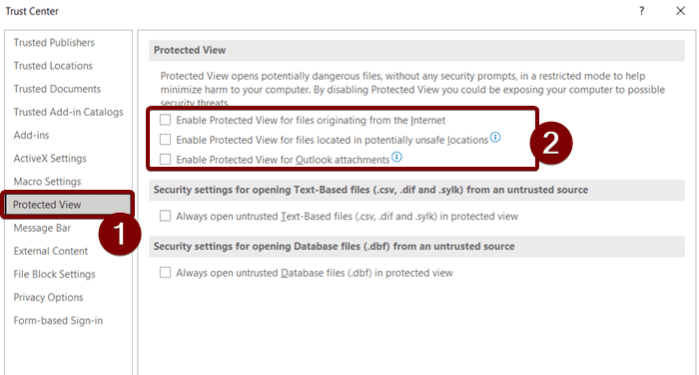Switch to the Add-ins category

pos(31,135)
